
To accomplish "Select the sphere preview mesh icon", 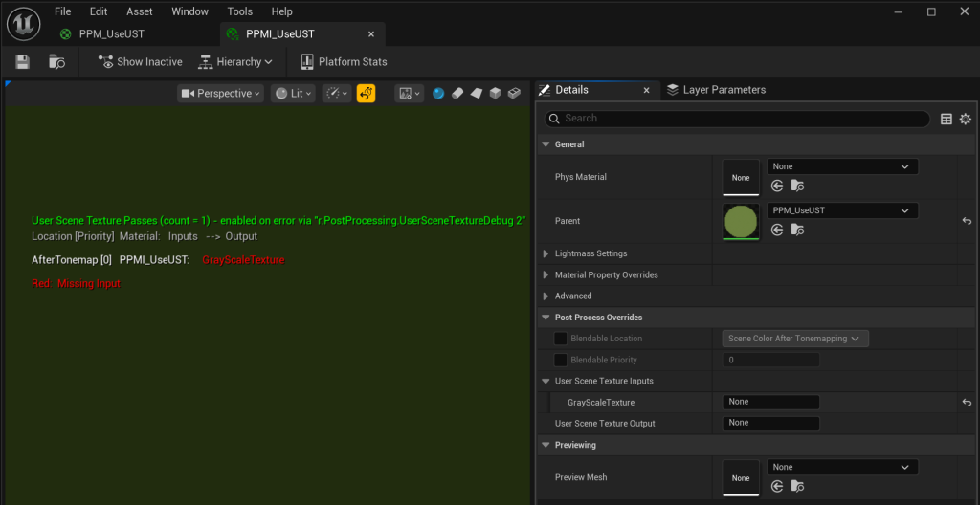I will coord(438,94).
